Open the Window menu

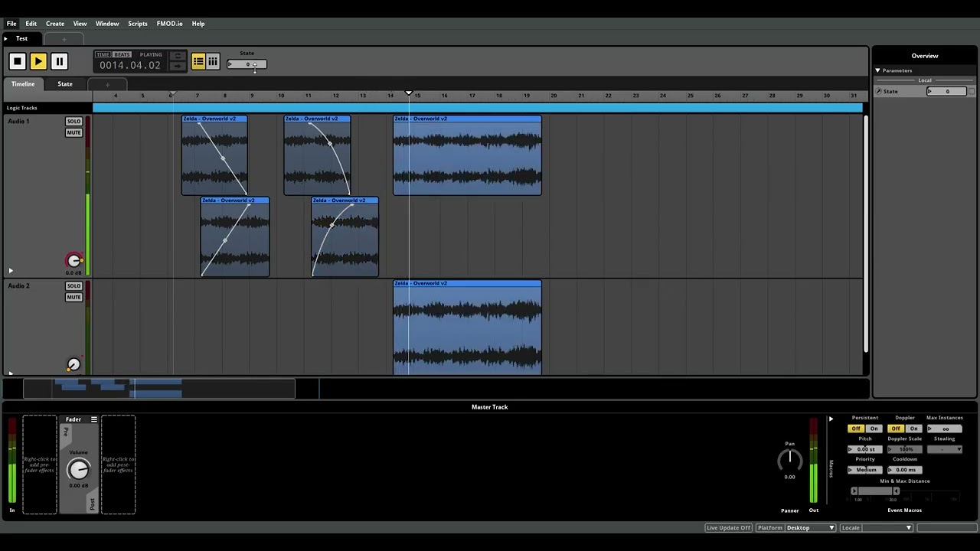(107, 24)
